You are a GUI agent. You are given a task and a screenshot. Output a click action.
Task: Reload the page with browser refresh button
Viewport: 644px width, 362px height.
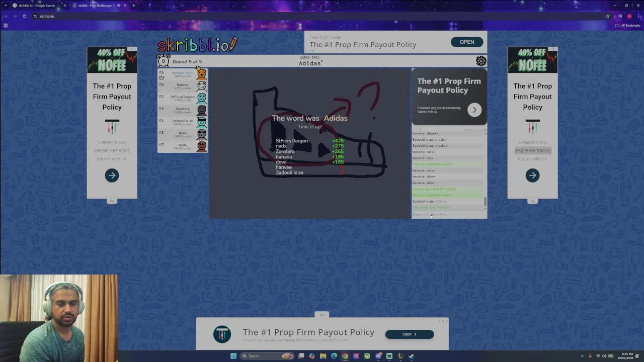click(24, 16)
